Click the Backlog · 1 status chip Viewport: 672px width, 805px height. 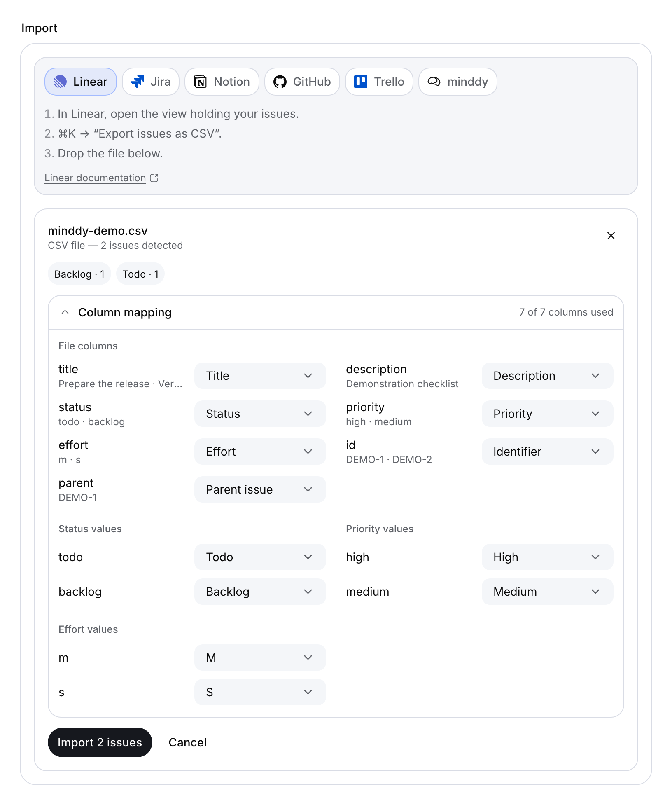click(x=79, y=274)
